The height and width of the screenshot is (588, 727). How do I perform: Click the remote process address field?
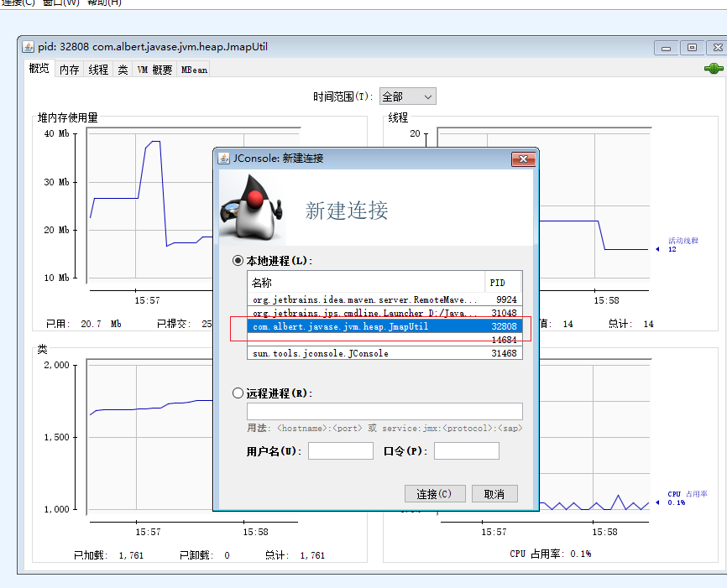[x=384, y=412]
